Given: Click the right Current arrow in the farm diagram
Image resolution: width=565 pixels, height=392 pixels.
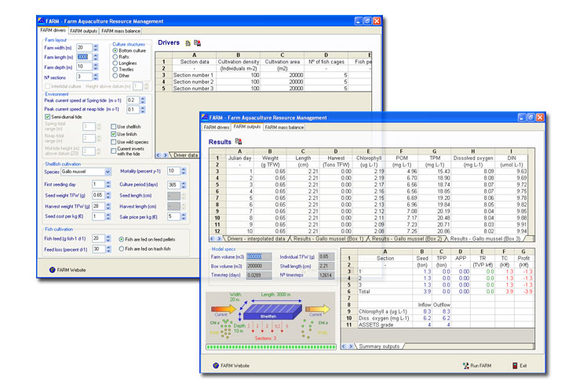Looking at the screenshot, I should [x=318, y=309].
